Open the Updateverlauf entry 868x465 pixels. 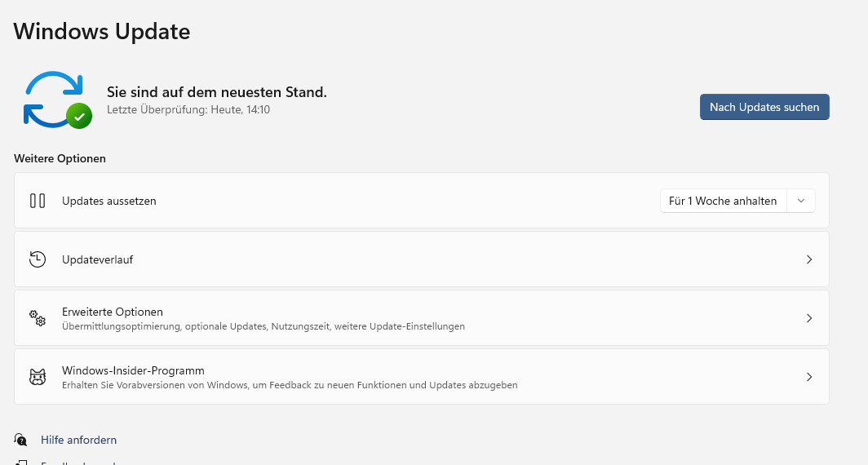(x=421, y=259)
